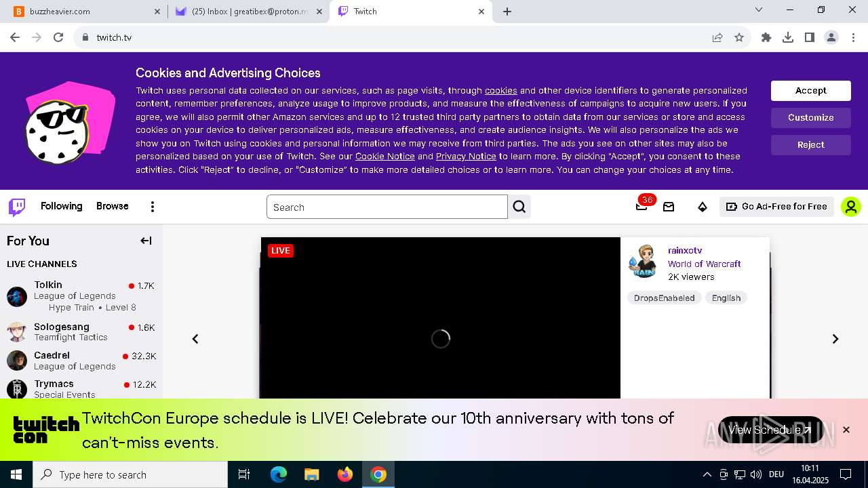Customize cookie choices

(x=811, y=118)
